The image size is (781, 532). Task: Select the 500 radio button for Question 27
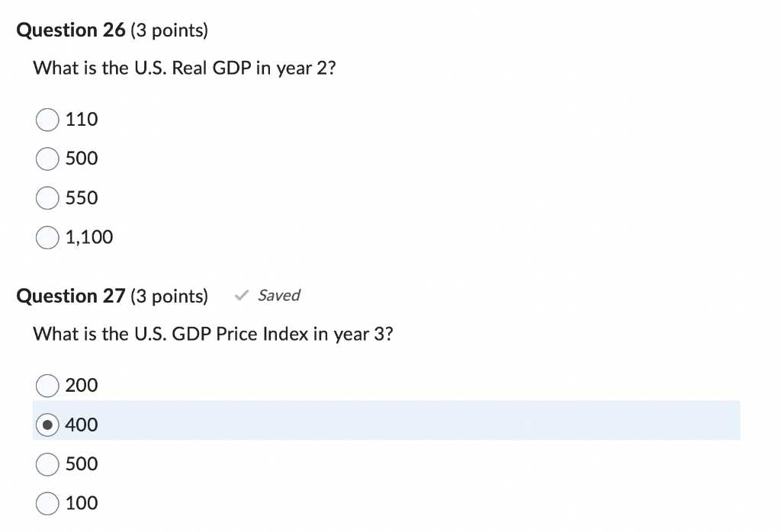pyautogui.click(x=47, y=464)
